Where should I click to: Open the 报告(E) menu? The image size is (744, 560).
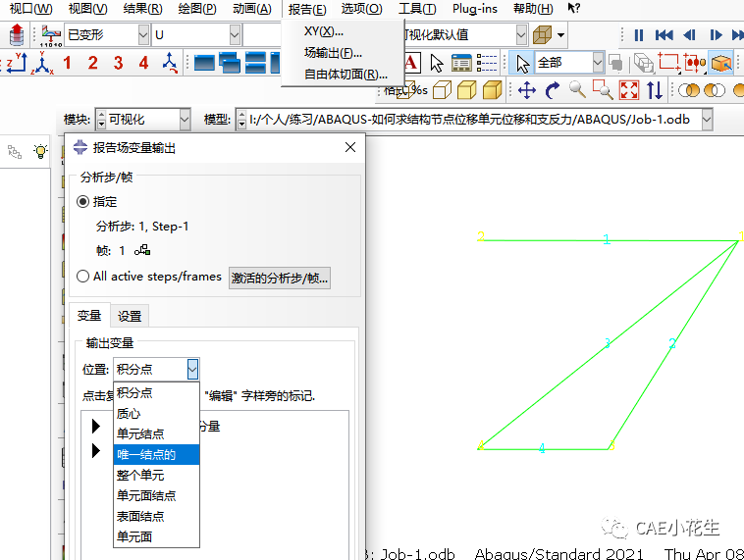click(x=307, y=9)
